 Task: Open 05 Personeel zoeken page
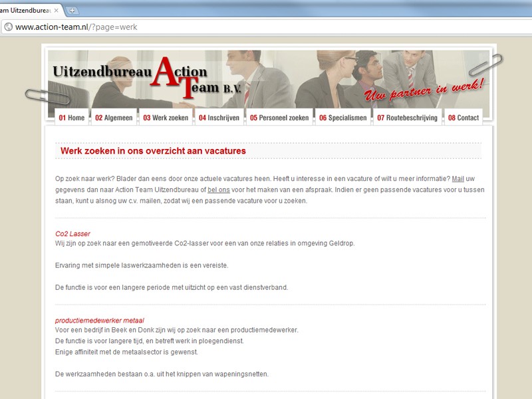pos(279,118)
